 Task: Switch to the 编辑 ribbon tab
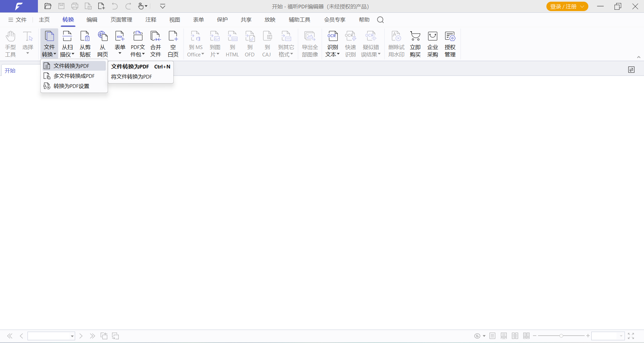[x=92, y=20]
